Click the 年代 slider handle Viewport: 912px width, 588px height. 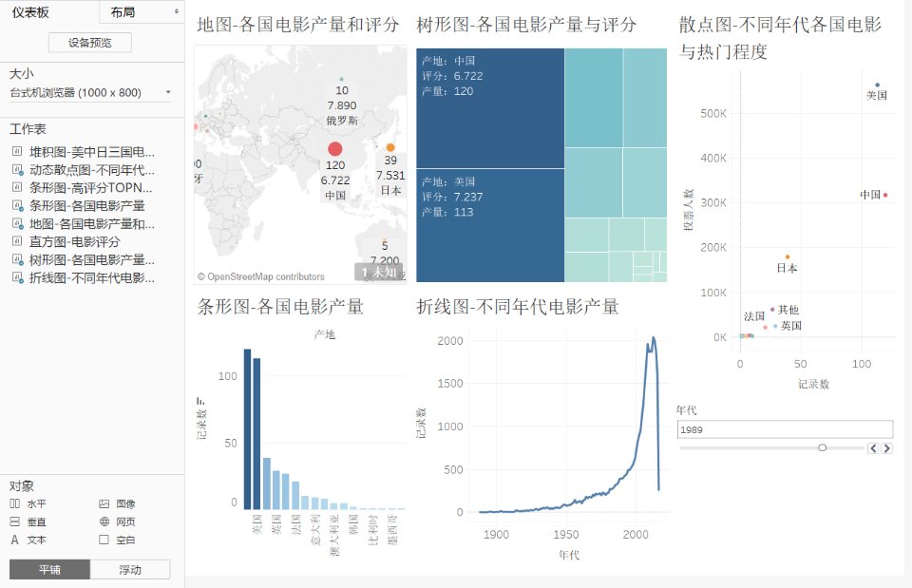click(x=823, y=447)
